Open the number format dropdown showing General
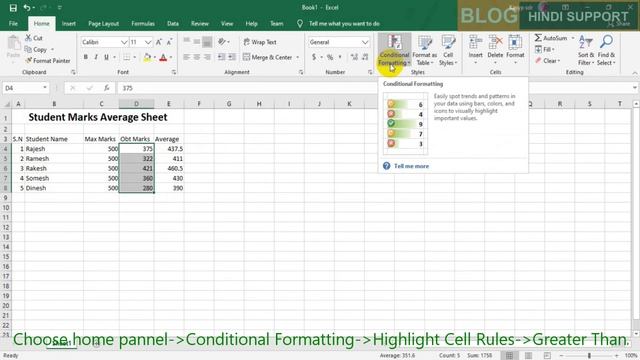640x360 pixels. point(364,42)
